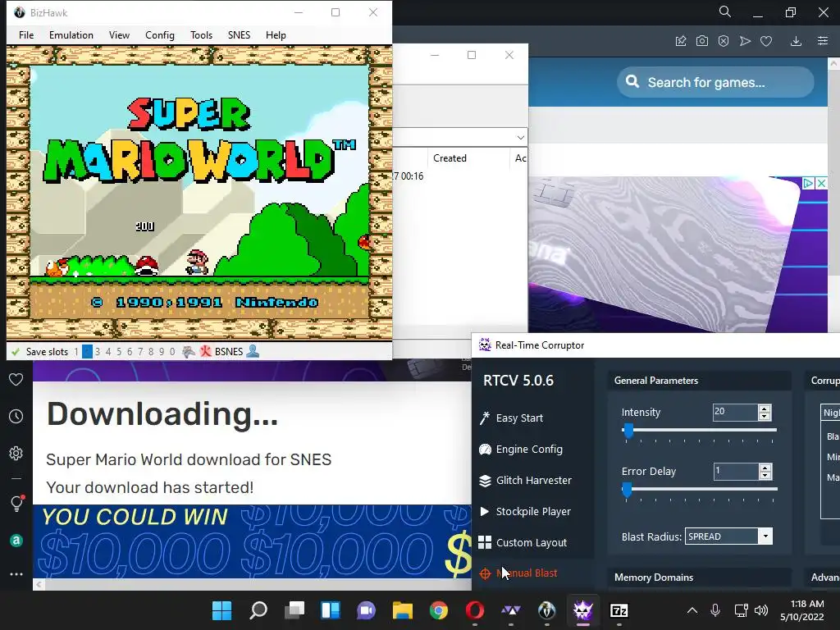Screen dimensions: 840x630
Task: Click the green 'a' icon in Opera sidebar
Action: click(x=16, y=541)
